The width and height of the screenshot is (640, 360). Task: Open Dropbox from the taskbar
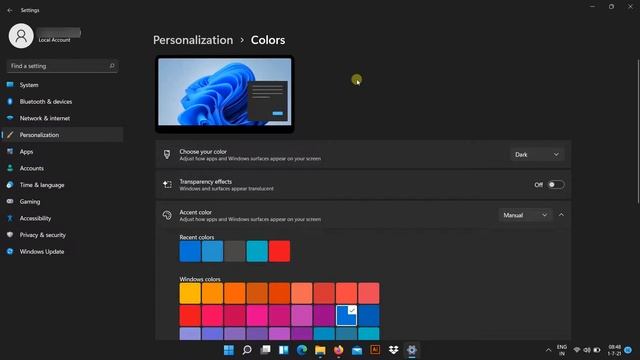[x=393, y=350]
